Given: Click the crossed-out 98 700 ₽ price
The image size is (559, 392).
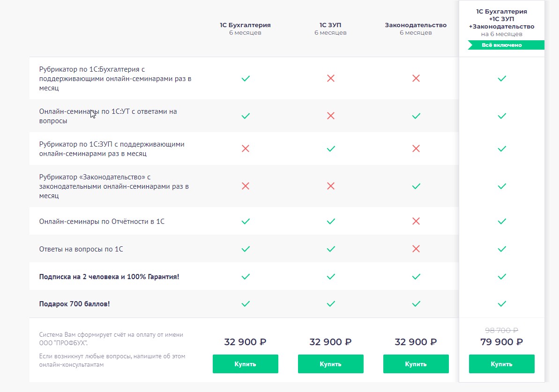Looking at the screenshot, I should [501, 330].
